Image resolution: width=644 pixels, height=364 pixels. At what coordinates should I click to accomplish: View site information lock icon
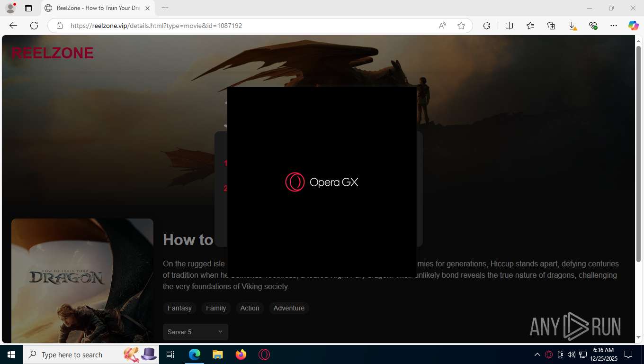60,26
